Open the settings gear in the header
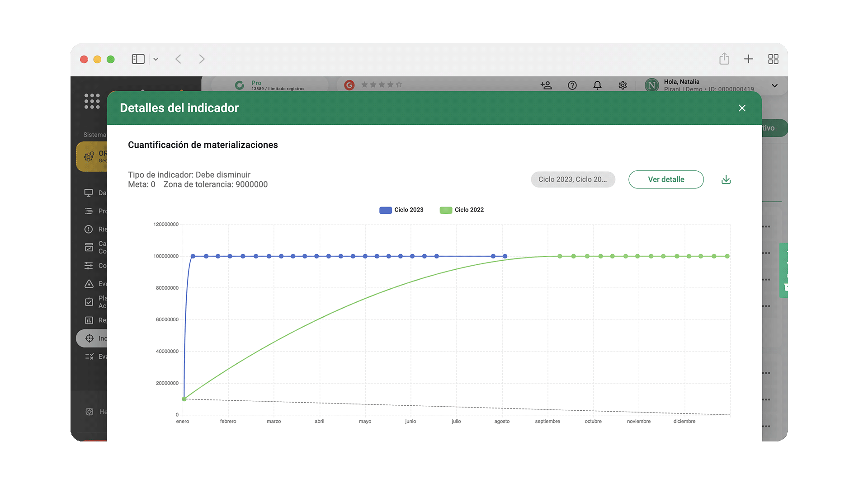The width and height of the screenshot is (868, 488). pos(623,85)
